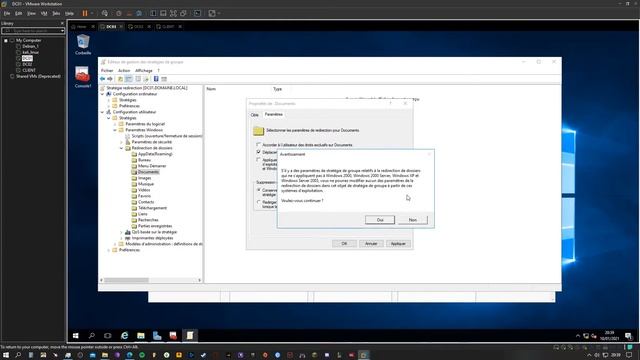The width and height of the screenshot is (640, 360).
Task: Collapse the Configuration utilisateur node
Action: click(x=102, y=112)
